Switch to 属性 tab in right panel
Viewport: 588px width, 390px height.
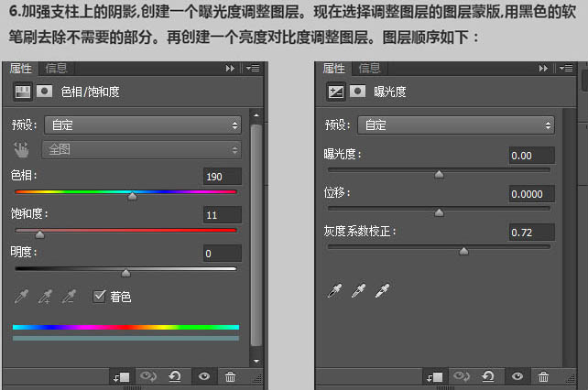(333, 69)
